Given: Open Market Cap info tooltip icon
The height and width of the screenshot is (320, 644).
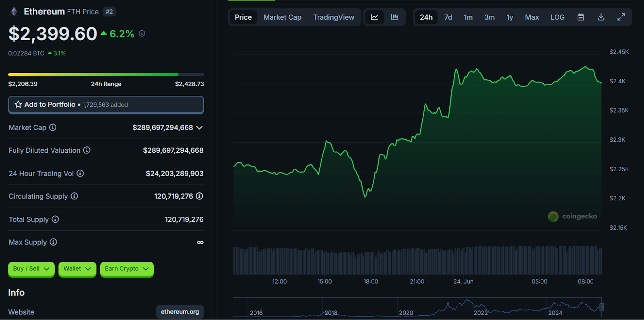Looking at the screenshot, I should point(53,127).
